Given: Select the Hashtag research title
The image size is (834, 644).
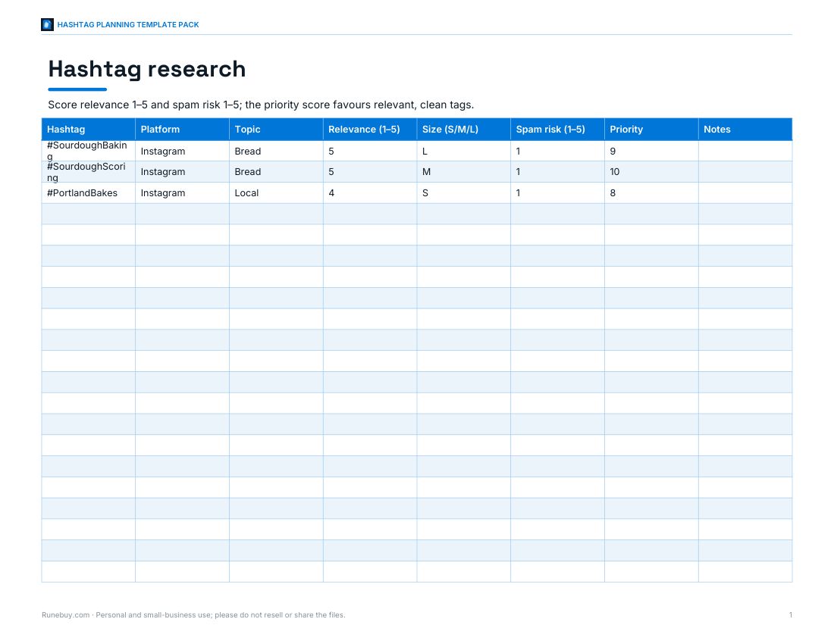Looking at the screenshot, I should click(x=147, y=69).
